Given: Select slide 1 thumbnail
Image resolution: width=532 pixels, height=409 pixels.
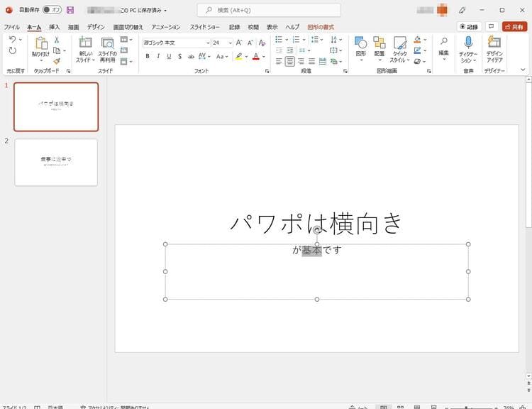Looking at the screenshot, I should pyautogui.click(x=56, y=107).
